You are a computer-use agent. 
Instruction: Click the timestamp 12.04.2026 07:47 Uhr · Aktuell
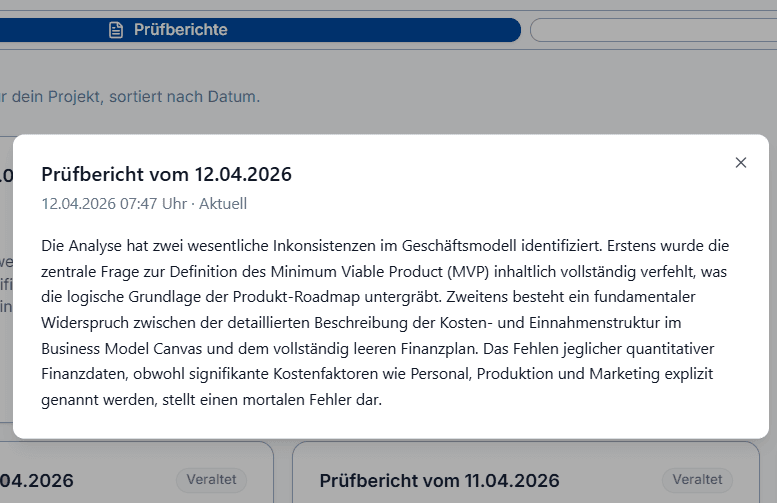coord(144,204)
